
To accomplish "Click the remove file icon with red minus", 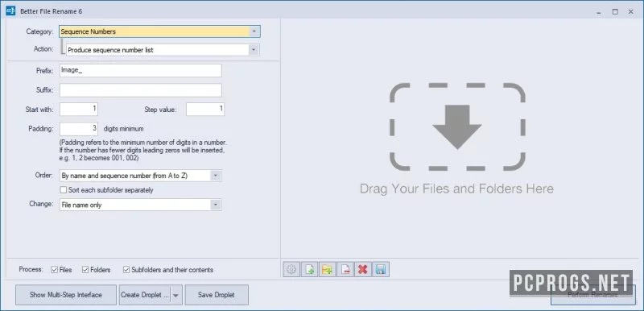I will (345, 269).
